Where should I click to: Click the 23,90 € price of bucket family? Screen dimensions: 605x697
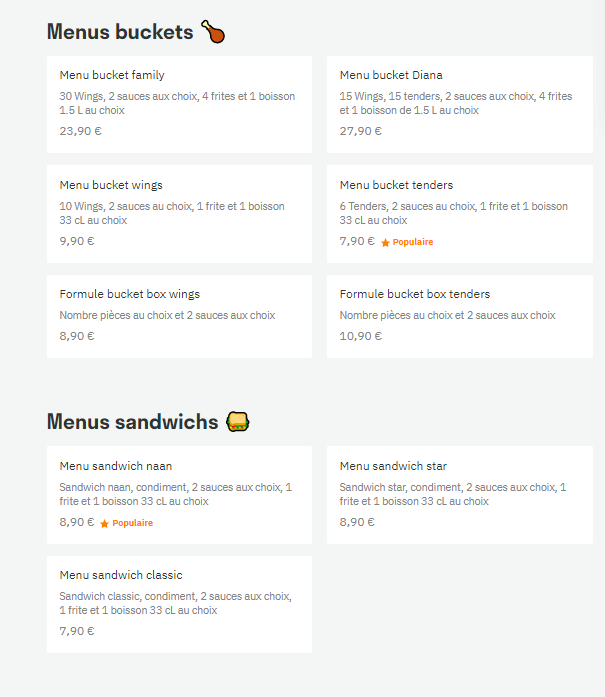click(80, 131)
